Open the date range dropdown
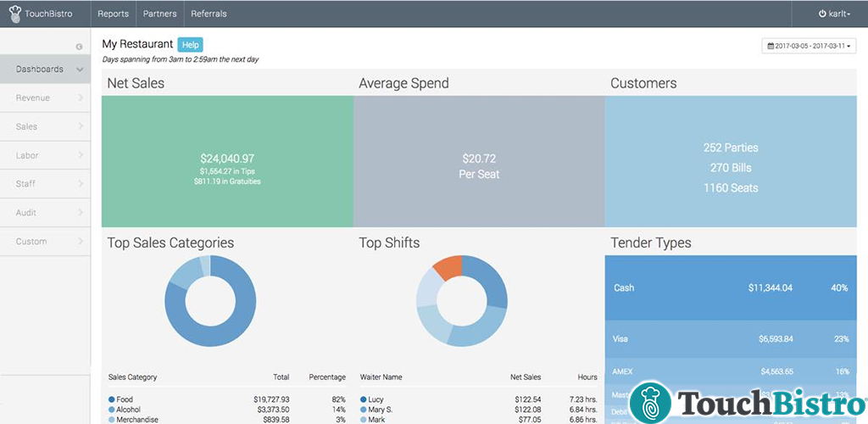The height and width of the screenshot is (424, 868). (x=810, y=47)
